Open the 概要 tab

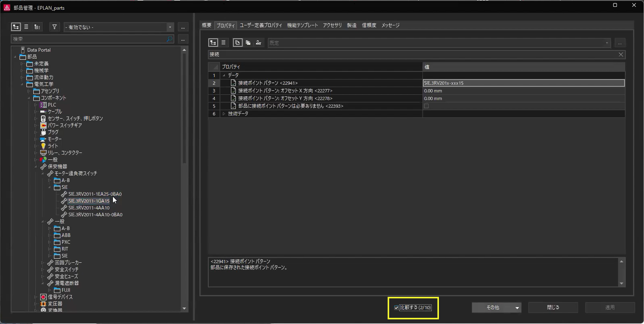click(206, 25)
